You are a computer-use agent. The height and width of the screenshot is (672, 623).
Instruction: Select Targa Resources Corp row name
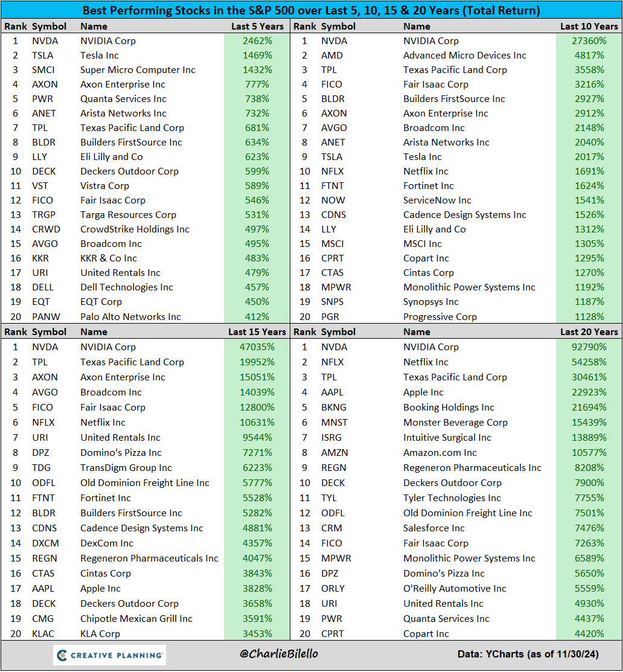click(x=128, y=215)
